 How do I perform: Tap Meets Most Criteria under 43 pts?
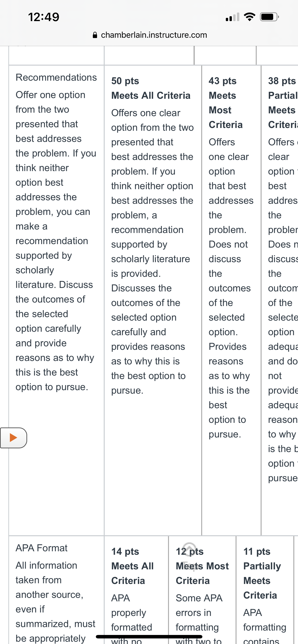(x=225, y=110)
